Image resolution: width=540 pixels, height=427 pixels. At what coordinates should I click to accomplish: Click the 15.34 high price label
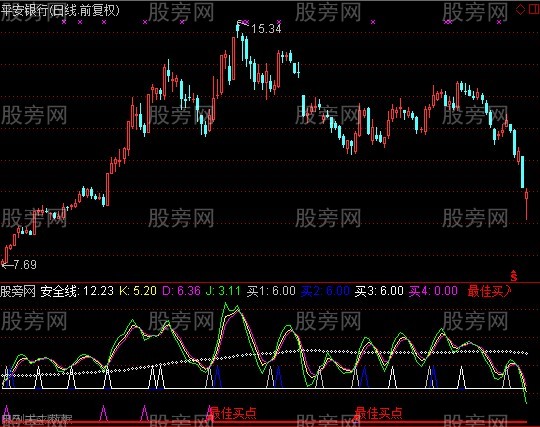[266, 29]
